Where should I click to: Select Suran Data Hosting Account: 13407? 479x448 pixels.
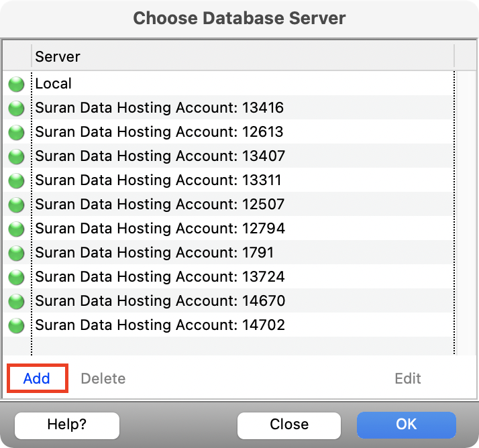(160, 156)
